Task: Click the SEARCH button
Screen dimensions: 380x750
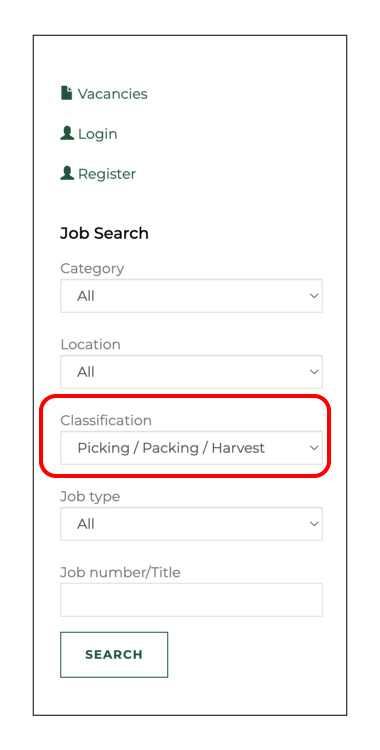Action: [x=114, y=655]
